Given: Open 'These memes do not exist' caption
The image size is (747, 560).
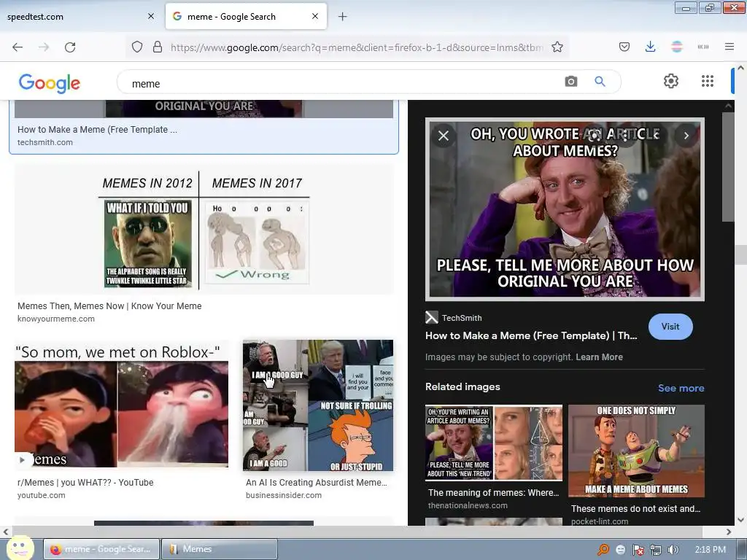Looking at the screenshot, I should [x=635, y=509].
